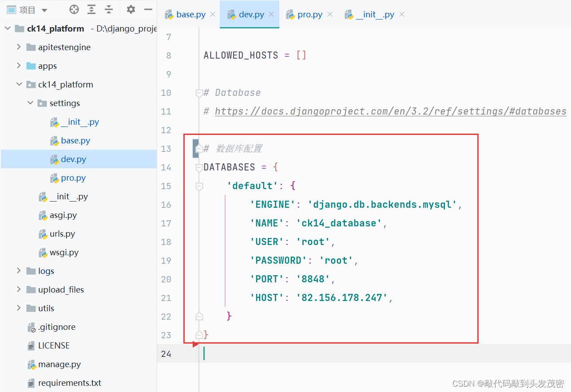571x392 pixels.
Task: Switch to the pro.py editor tab
Action: click(x=310, y=15)
